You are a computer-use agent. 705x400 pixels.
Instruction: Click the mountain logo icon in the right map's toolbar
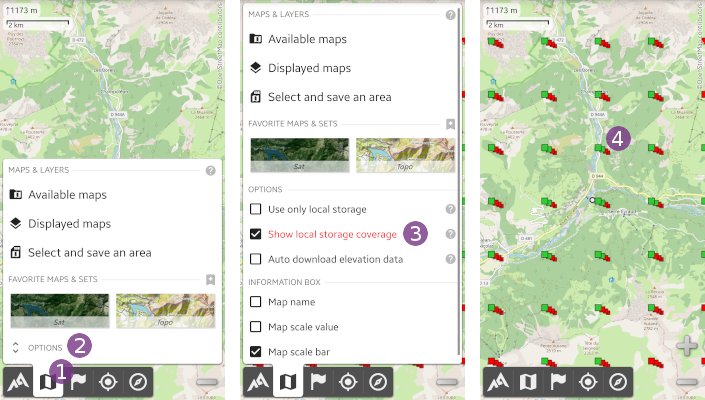pos(498,381)
